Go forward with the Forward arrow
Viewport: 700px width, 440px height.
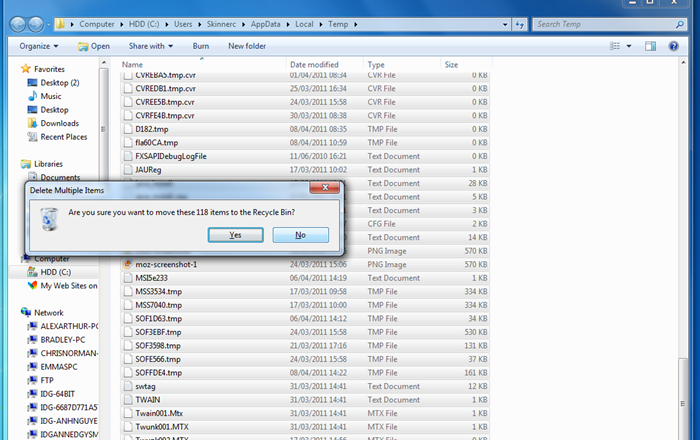pyautogui.click(x=36, y=24)
